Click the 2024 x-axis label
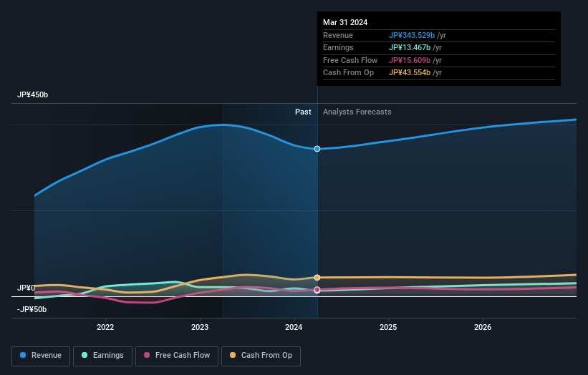 click(x=294, y=328)
